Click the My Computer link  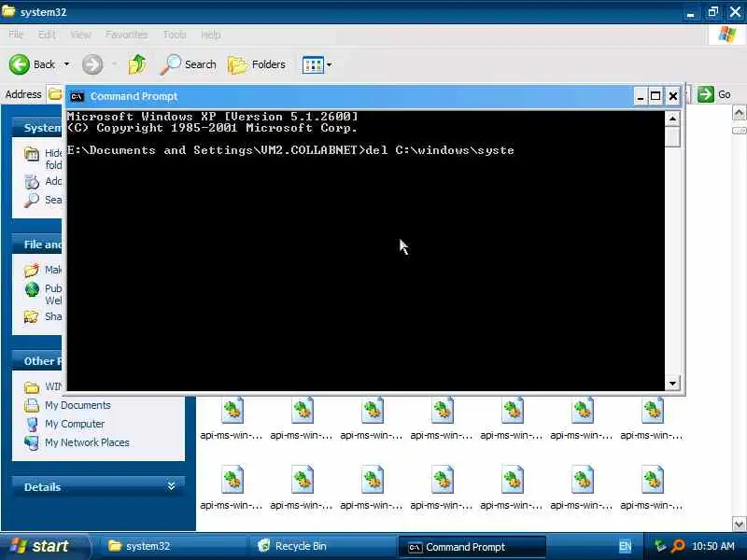point(75,424)
